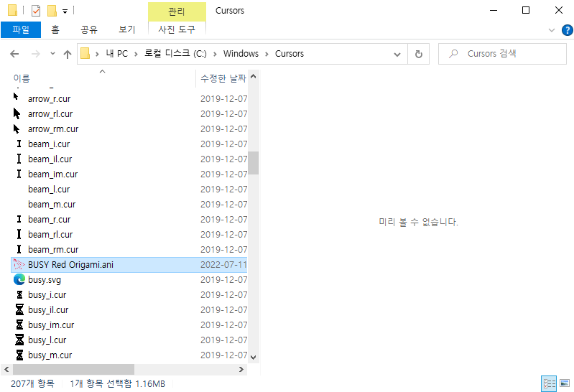Click the vertical scrollbar up arrow
This screenshot has height=392, width=574.
(x=254, y=77)
